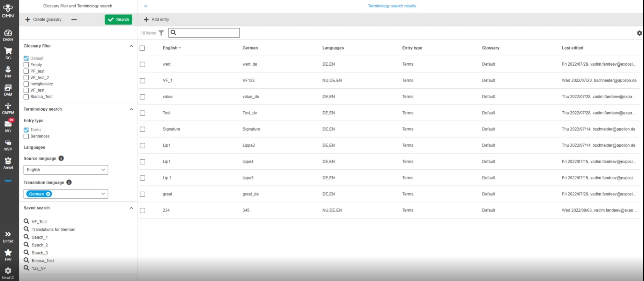Collapse the Saved search section
This screenshot has width=644, height=281.
131,208
